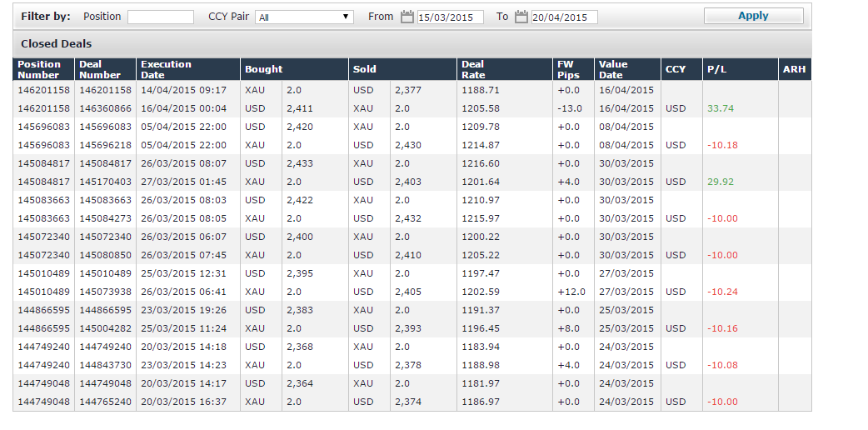Viewport: 868px width, 430px height.
Task: Select deal number 145073938
Action: pyautogui.click(x=105, y=292)
